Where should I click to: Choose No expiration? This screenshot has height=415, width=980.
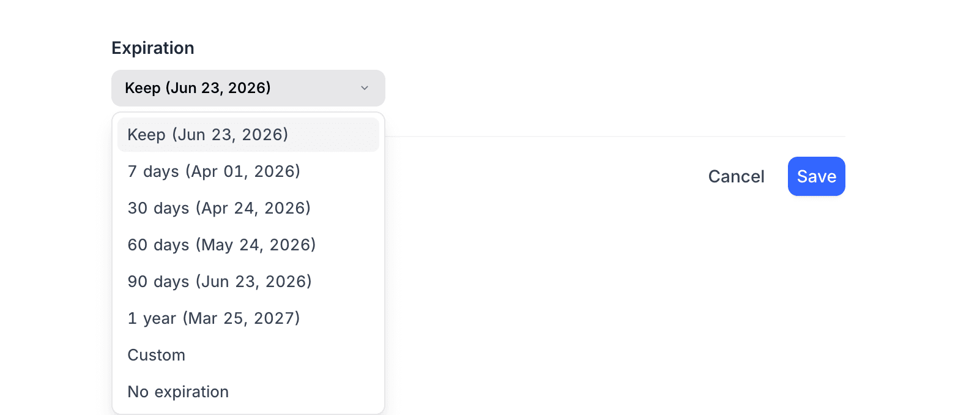178,391
